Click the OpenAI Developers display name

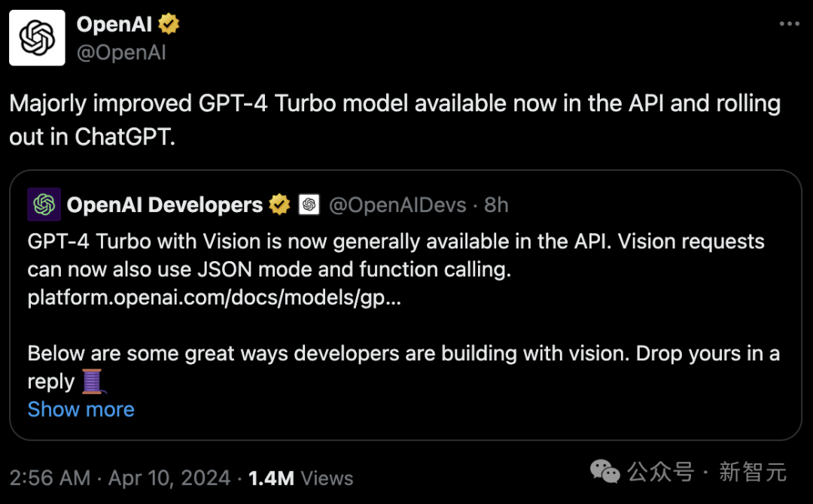point(165,205)
